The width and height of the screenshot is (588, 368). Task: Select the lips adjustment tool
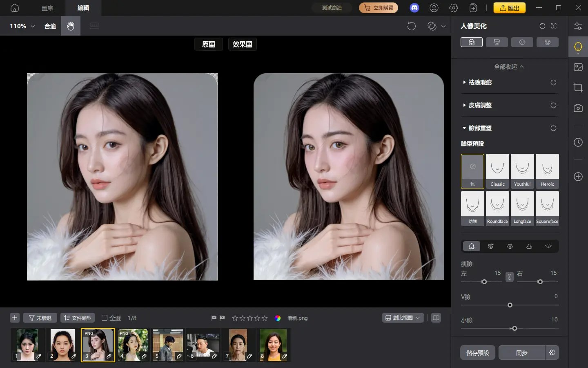click(548, 246)
